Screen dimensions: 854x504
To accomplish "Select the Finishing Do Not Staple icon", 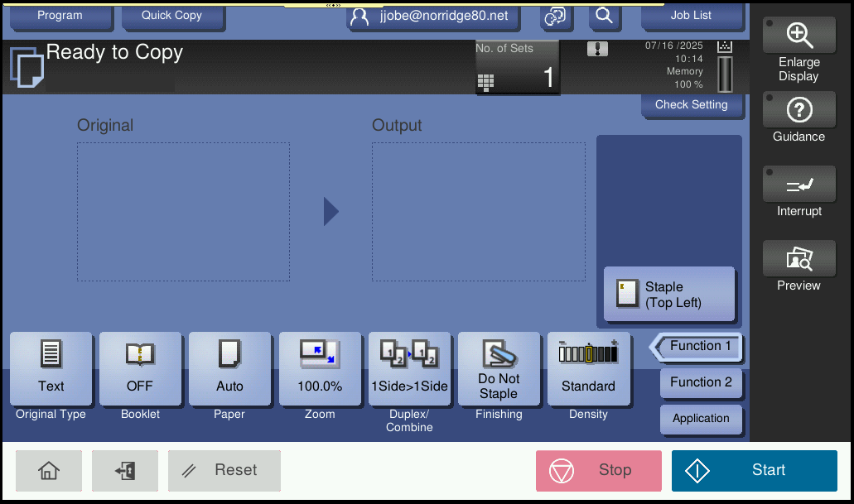I will point(499,369).
